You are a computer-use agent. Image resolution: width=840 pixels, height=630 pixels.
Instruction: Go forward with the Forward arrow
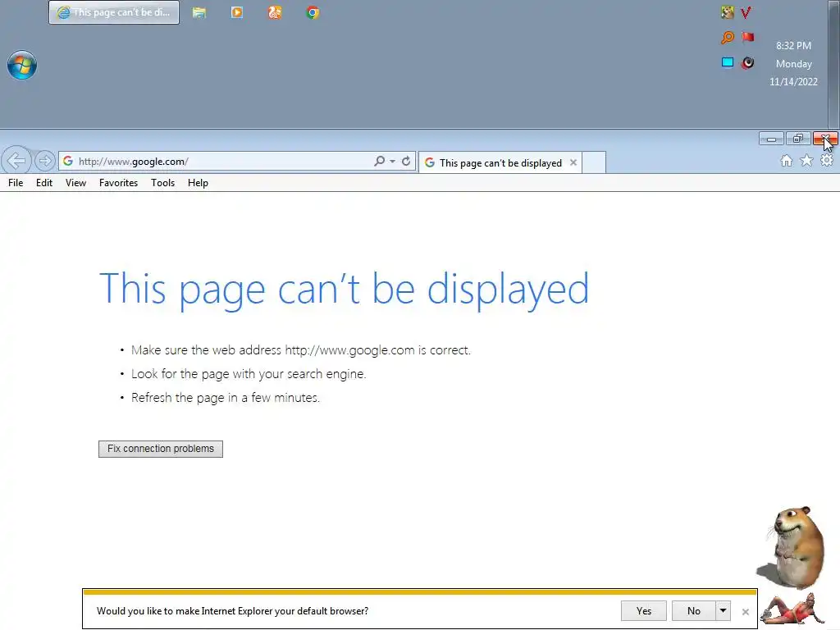point(44,160)
